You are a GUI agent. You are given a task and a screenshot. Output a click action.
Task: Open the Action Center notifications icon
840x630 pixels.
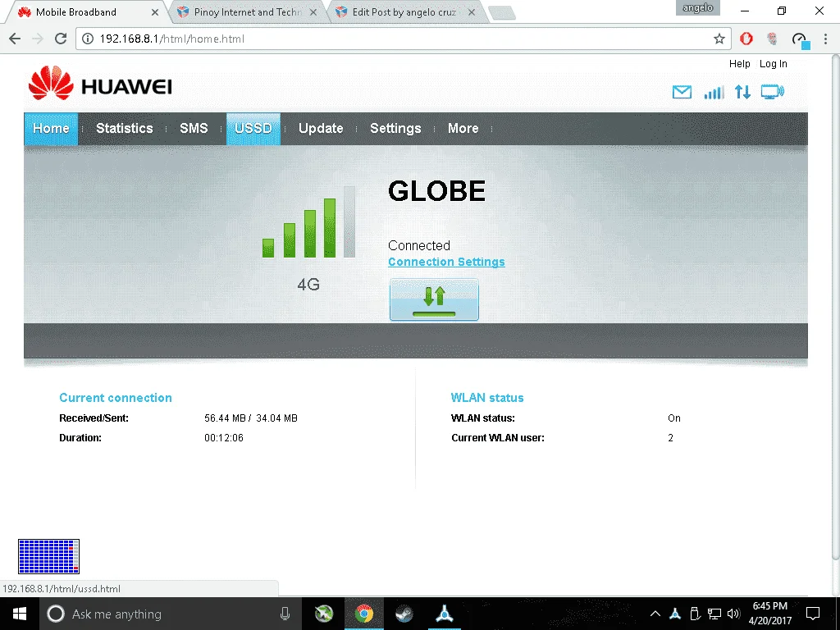point(813,614)
